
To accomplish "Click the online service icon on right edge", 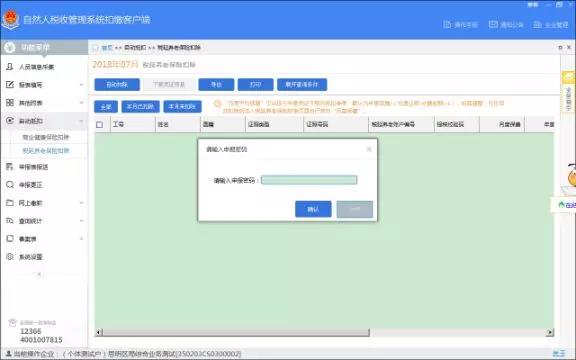I will click(561, 205).
